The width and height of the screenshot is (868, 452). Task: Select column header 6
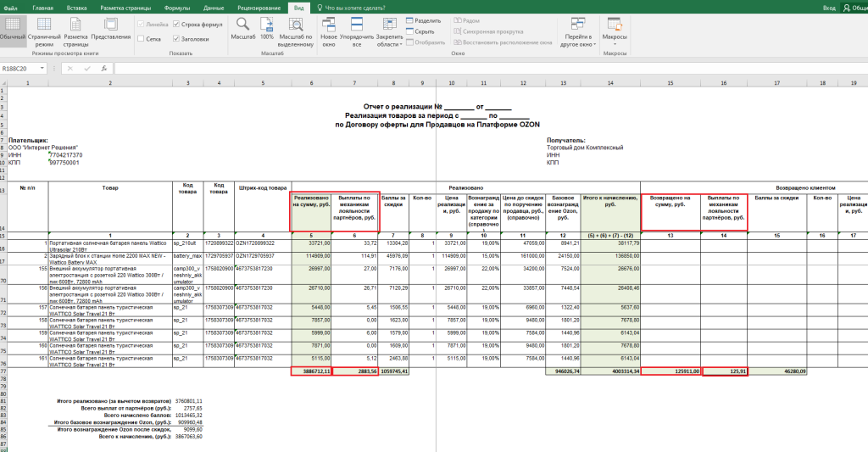pyautogui.click(x=311, y=83)
